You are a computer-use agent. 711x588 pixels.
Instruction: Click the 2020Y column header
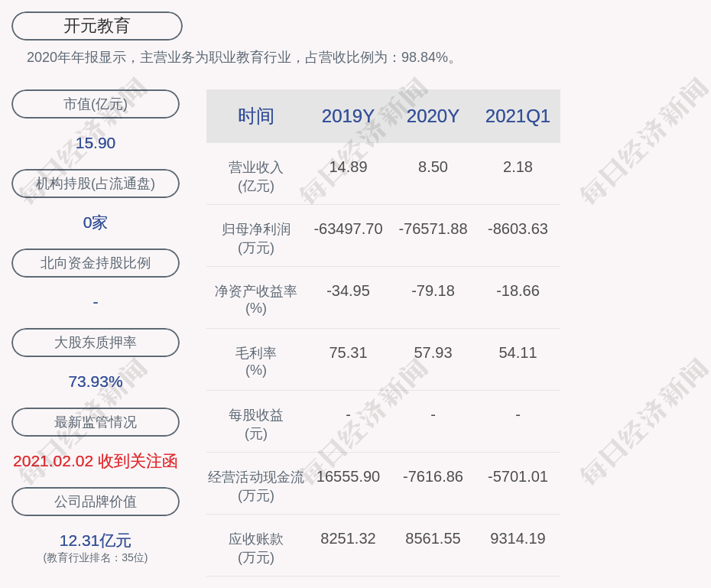tap(433, 116)
